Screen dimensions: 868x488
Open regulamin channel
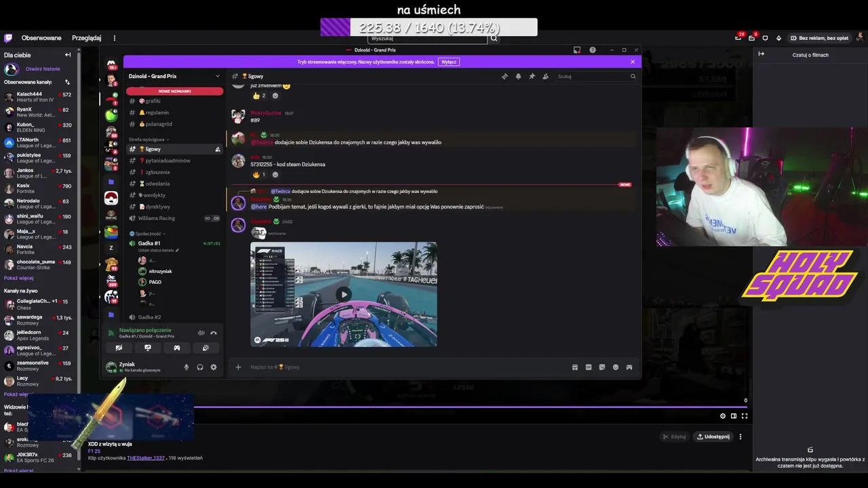pyautogui.click(x=174, y=113)
